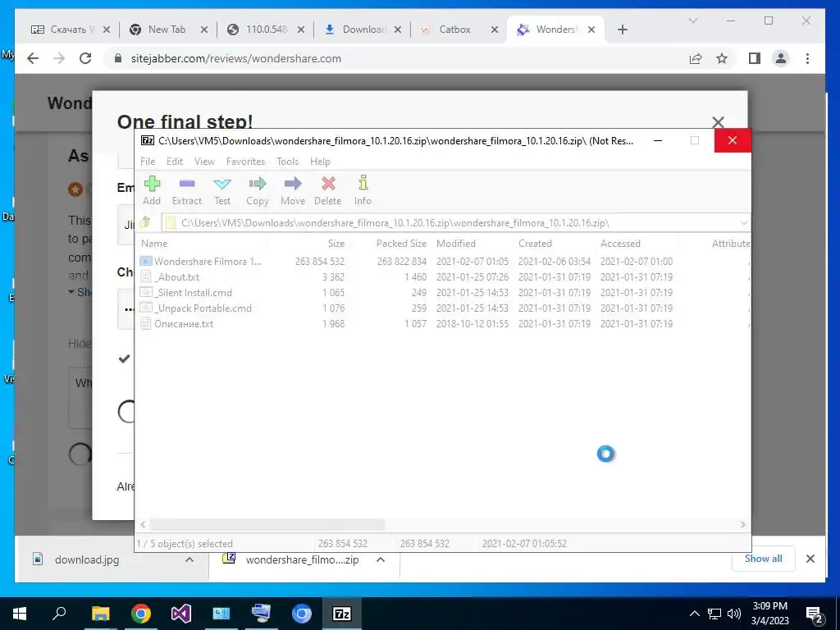This screenshot has width=840, height=630.
Task: Click the scroll left arrow in 7-Zip
Action: pos(143,524)
